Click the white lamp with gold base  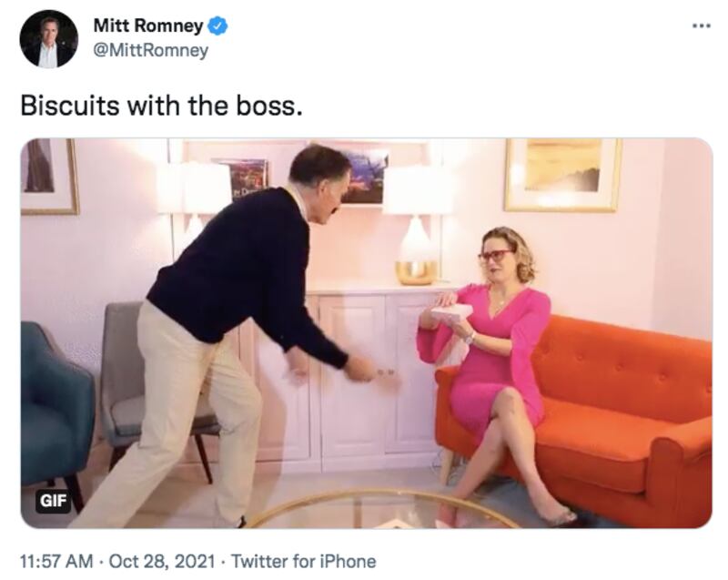(417, 225)
